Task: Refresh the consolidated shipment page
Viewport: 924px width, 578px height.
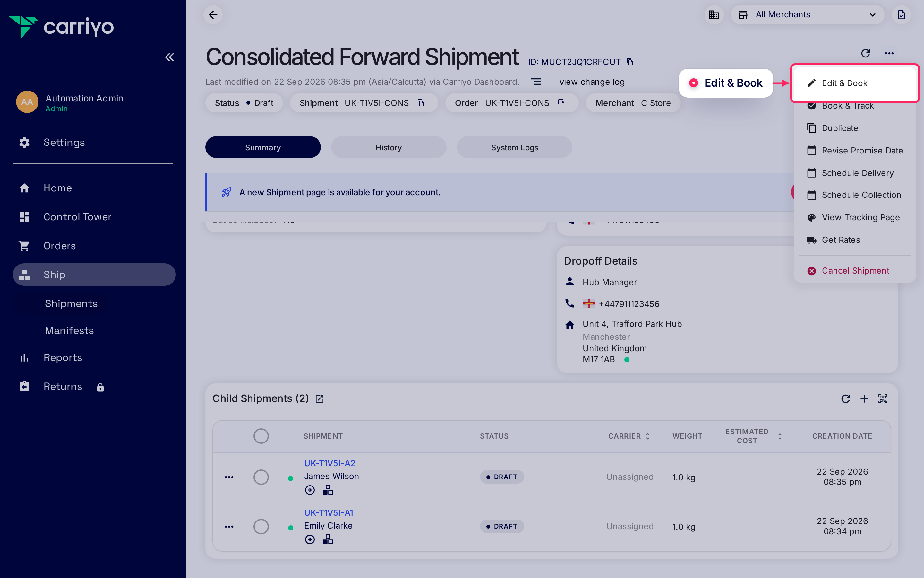Action: coord(866,53)
